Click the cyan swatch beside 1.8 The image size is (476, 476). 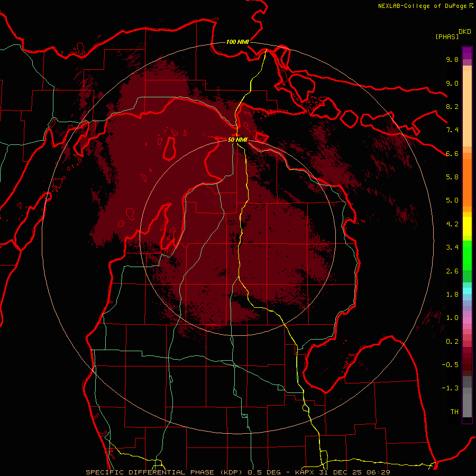point(467,291)
